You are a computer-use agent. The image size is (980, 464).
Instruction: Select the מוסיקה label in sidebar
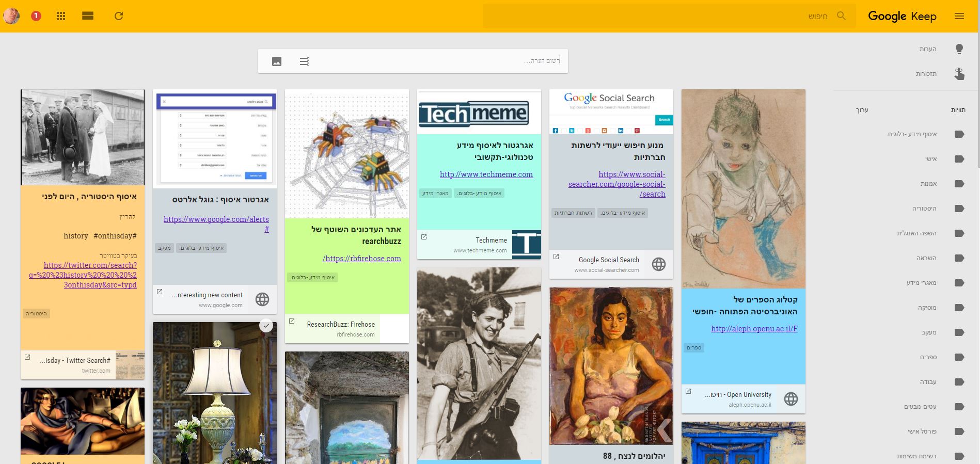tap(927, 308)
